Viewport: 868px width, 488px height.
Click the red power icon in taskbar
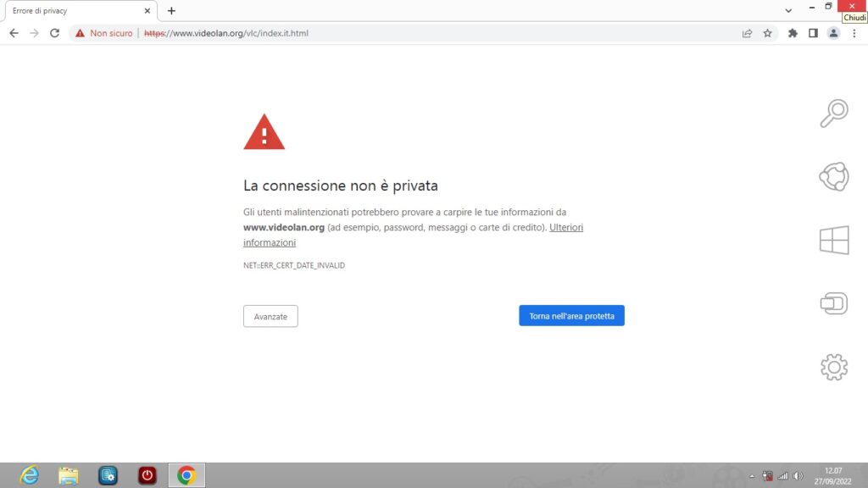[147, 475]
